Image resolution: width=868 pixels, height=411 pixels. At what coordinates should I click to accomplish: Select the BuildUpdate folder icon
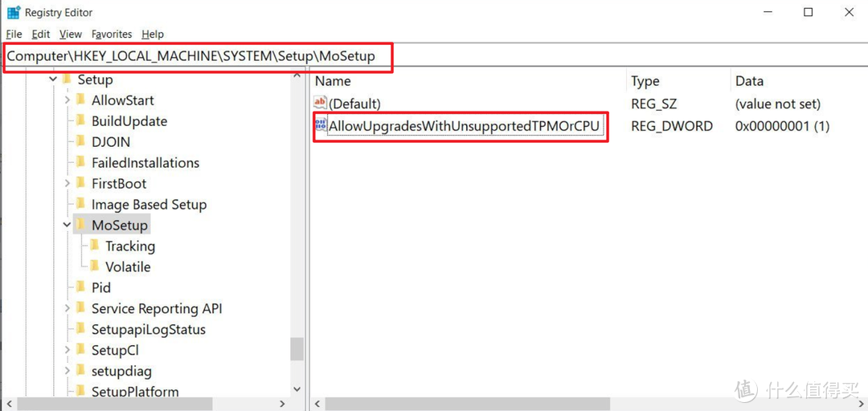coord(81,120)
